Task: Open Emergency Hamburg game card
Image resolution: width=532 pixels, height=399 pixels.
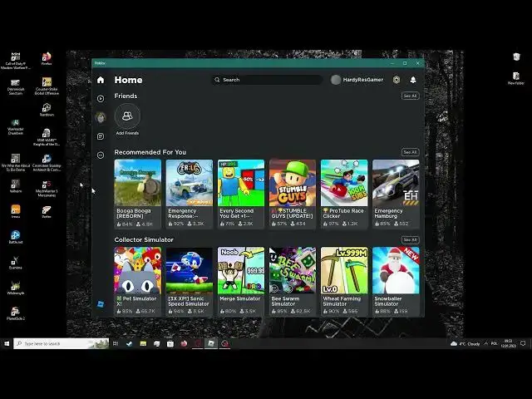Action: [396, 194]
